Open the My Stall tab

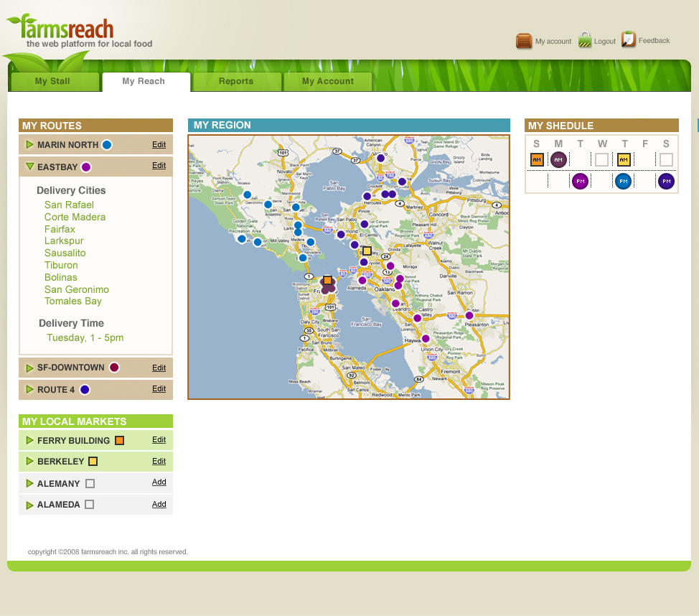click(x=52, y=82)
